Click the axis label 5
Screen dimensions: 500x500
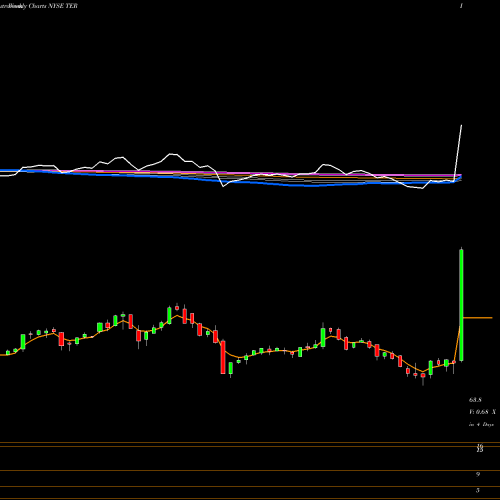478,490
